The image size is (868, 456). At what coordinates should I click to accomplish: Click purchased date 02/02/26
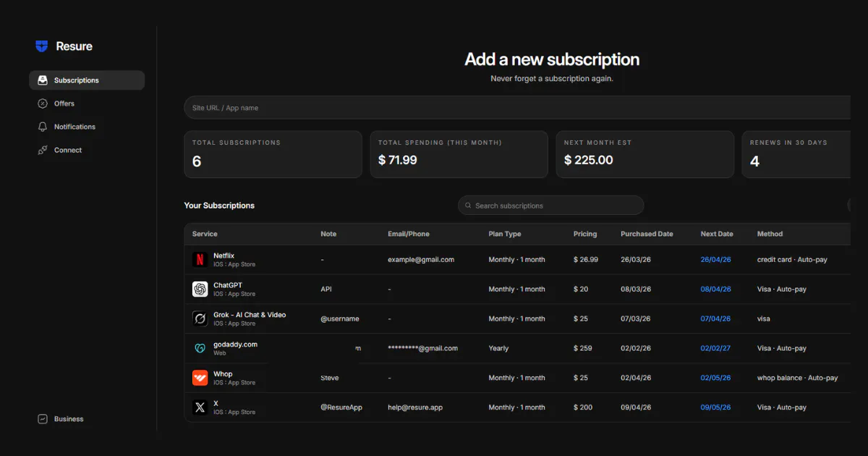click(636, 348)
